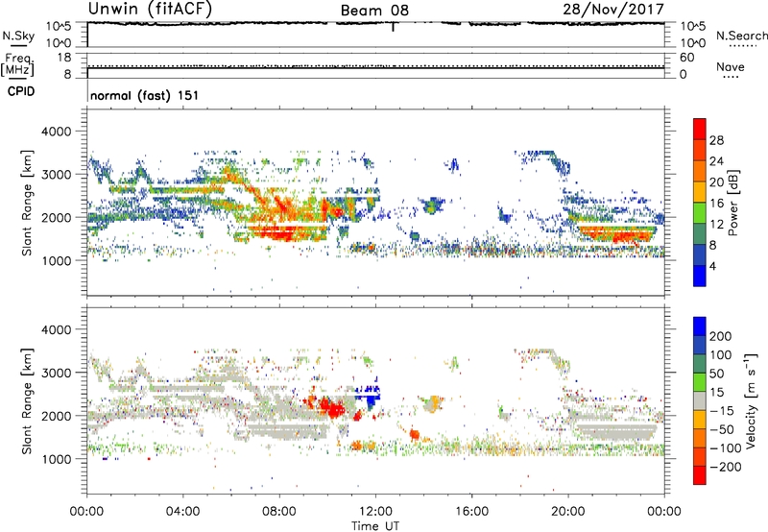The width and height of the screenshot is (768, 532).
Task: Click the '12:00' time axis label
Action: coord(375,512)
